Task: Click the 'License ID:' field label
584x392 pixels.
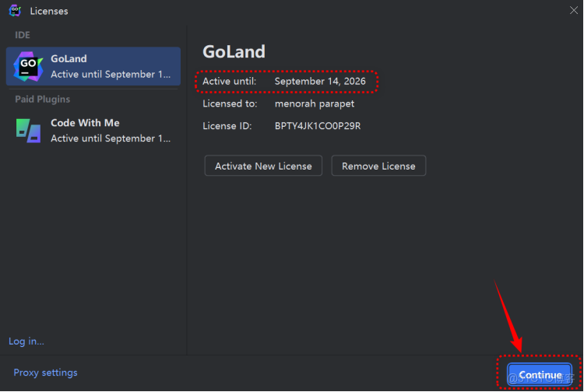Action: point(227,125)
